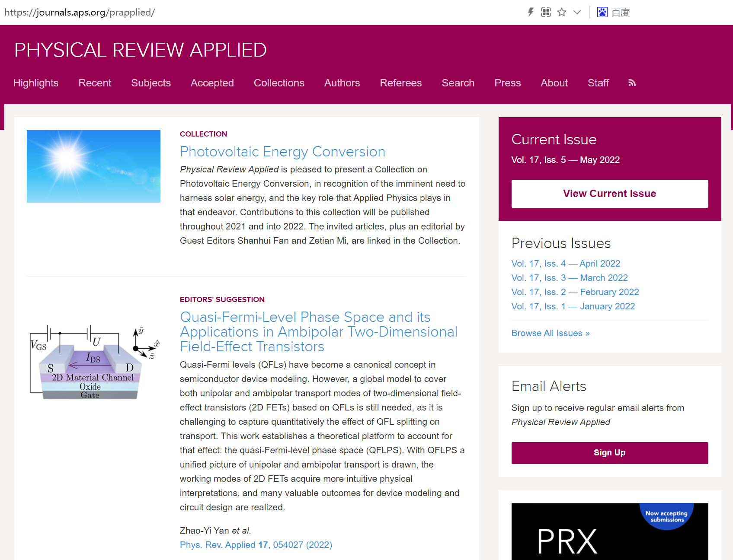733x560 pixels.
Task: Open the Recent menu item
Action: tap(95, 83)
